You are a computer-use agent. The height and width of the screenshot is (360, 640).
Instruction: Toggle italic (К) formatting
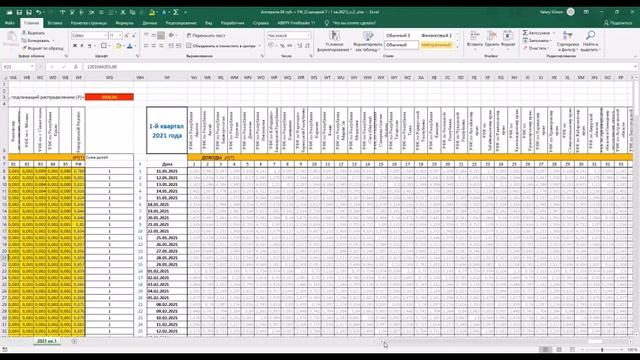(82, 46)
